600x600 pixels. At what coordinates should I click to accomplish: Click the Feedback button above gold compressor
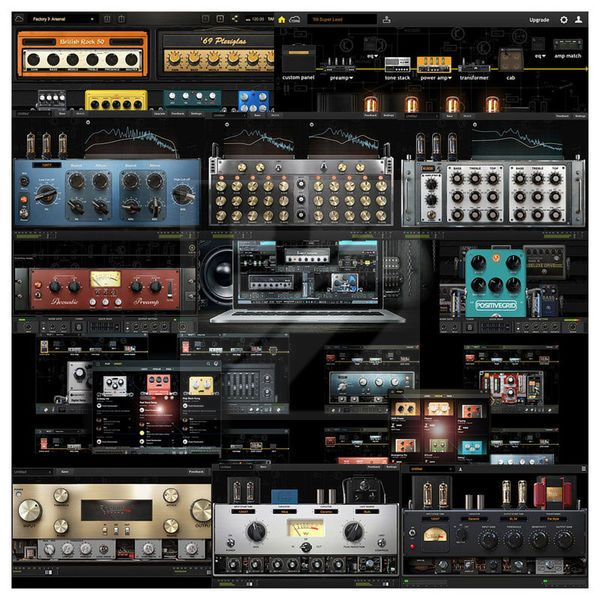coord(196,472)
